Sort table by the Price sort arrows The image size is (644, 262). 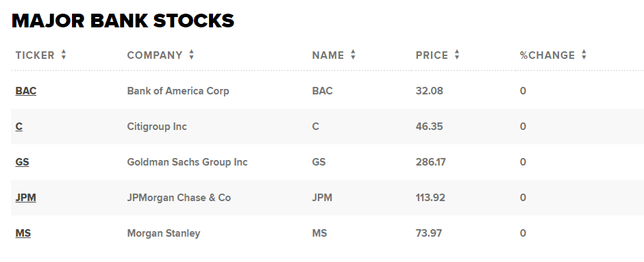(457, 55)
